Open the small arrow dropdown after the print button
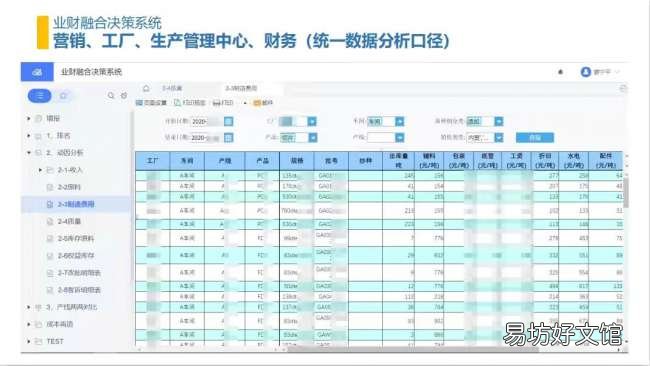The height and width of the screenshot is (366, 650). [245, 103]
